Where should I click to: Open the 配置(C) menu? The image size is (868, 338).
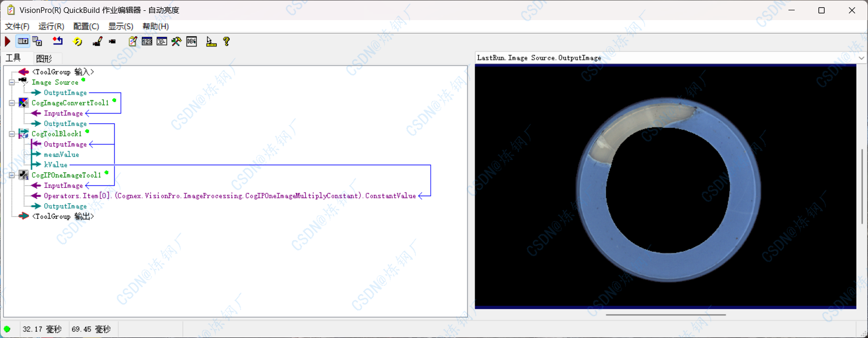click(x=86, y=26)
